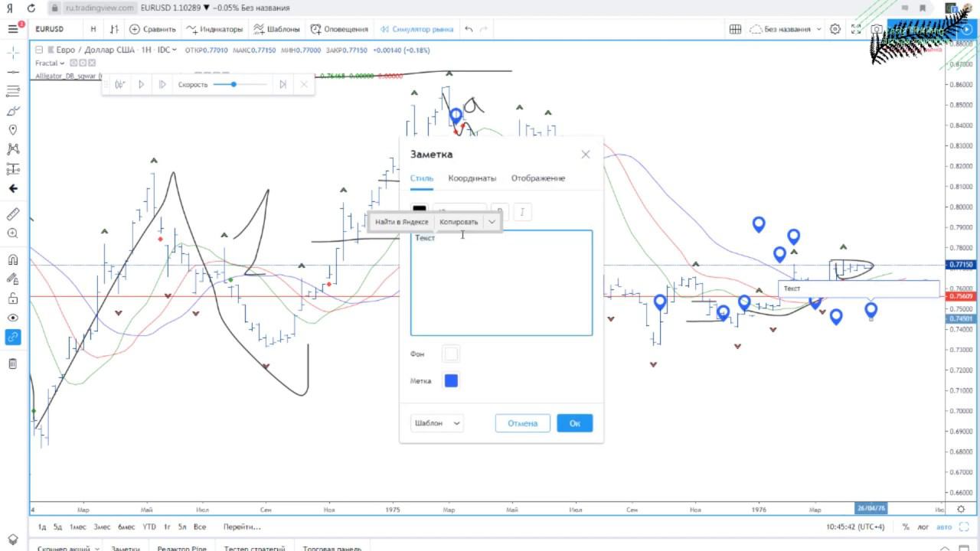This screenshot has width=980, height=551.
Task: Click Найти в Яндексе popup button
Action: pos(402,222)
